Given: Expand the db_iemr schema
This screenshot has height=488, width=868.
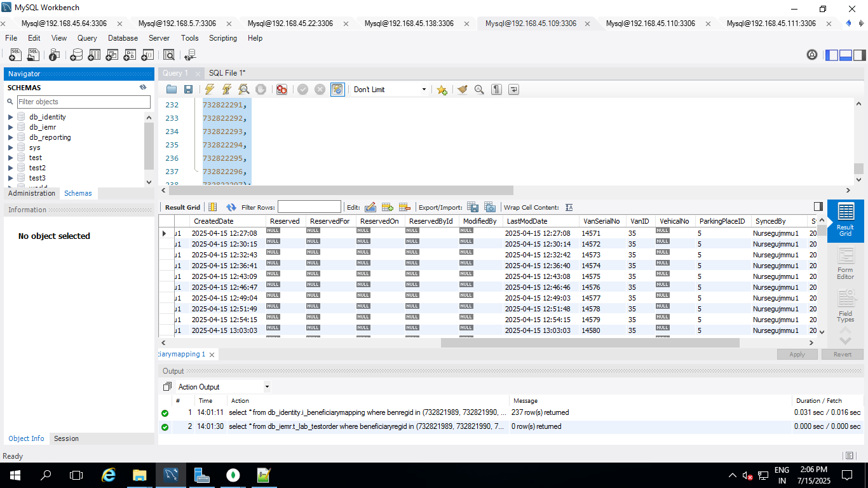Looking at the screenshot, I should click(10, 127).
